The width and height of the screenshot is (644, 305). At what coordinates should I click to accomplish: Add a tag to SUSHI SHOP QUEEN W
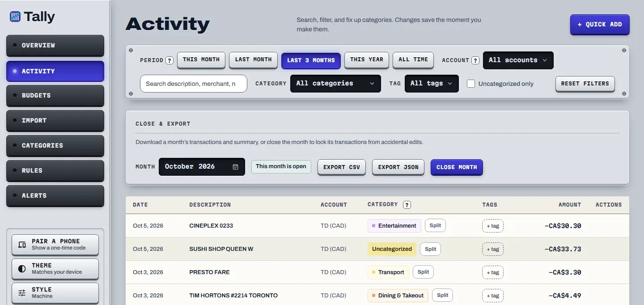[493, 249]
